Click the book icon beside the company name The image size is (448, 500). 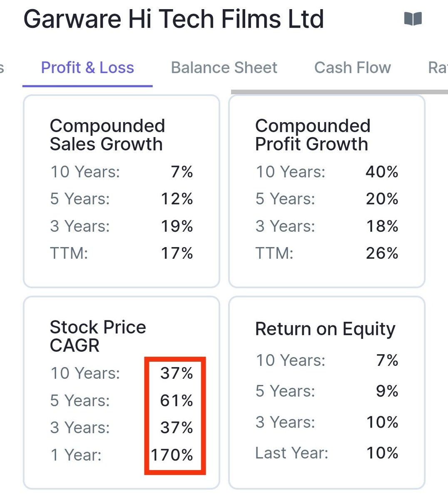[413, 19]
